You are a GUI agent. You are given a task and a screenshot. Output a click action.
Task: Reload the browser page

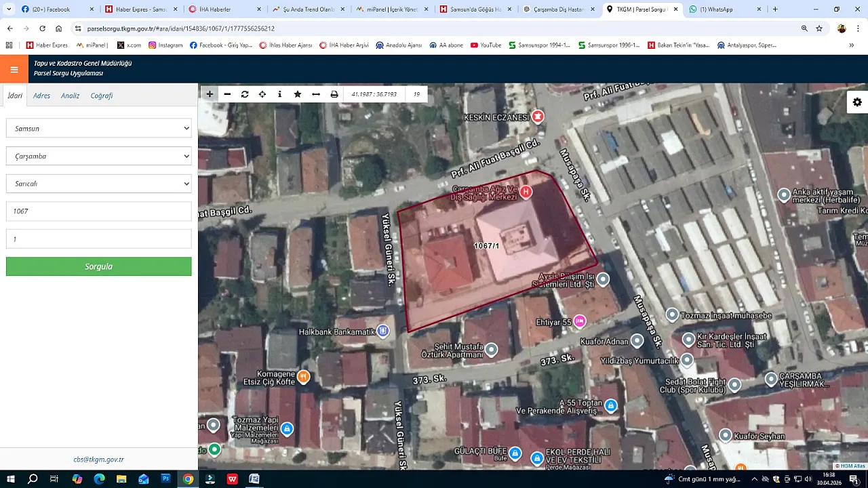coord(42,28)
